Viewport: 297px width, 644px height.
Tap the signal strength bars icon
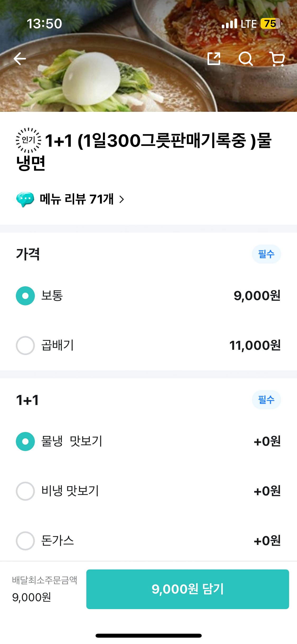(x=229, y=24)
